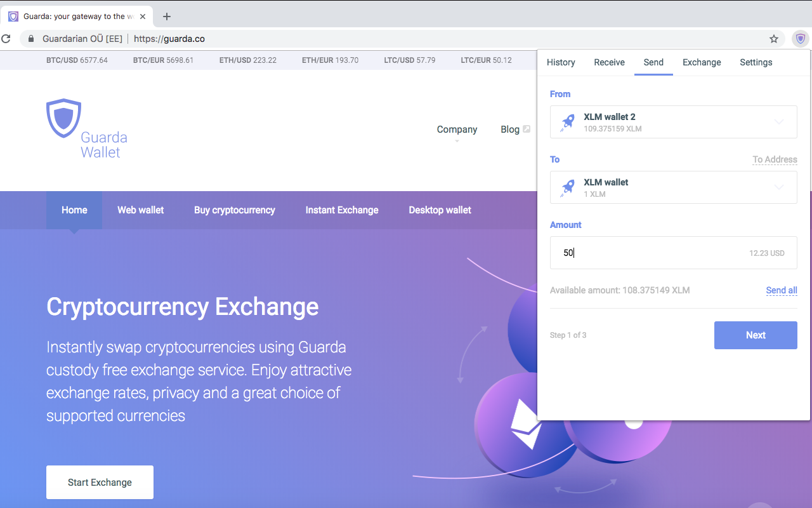Click the Guarda extension icon in browser toolbar
The width and height of the screenshot is (812, 508).
(800, 39)
